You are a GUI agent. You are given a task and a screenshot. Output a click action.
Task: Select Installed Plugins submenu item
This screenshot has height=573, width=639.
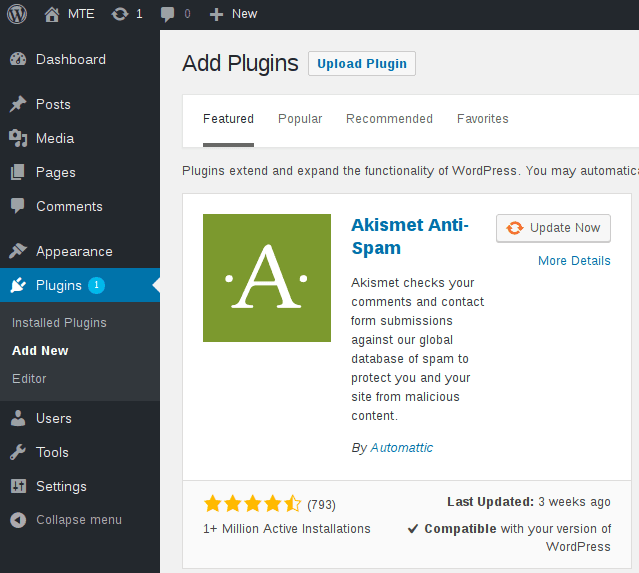tap(59, 323)
